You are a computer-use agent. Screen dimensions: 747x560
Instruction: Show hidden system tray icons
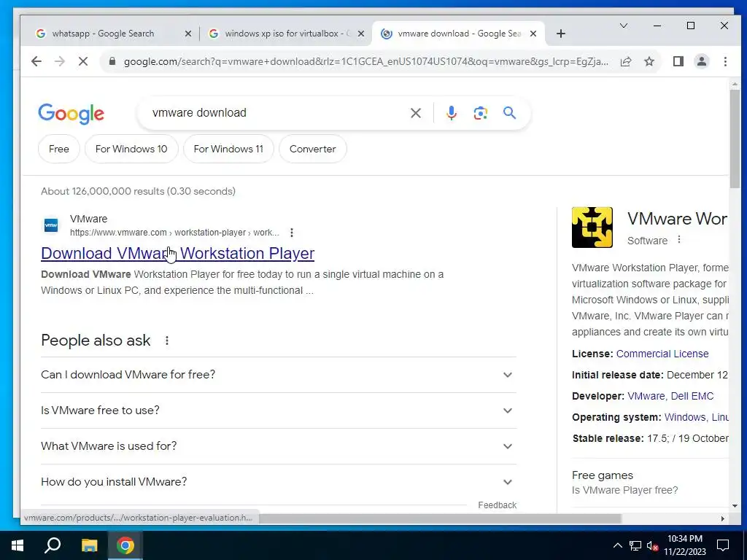point(617,545)
